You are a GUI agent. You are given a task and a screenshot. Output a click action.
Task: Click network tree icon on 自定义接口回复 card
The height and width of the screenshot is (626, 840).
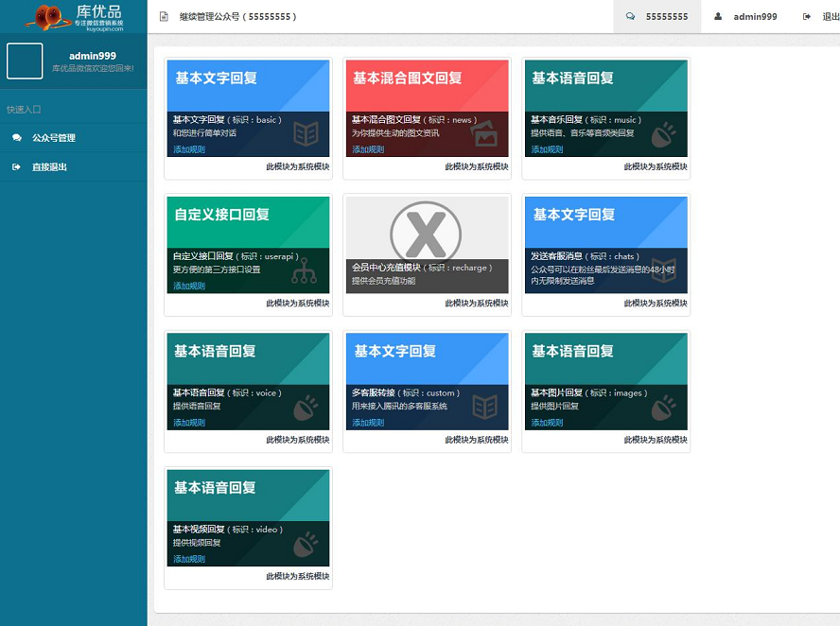point(305,270)
